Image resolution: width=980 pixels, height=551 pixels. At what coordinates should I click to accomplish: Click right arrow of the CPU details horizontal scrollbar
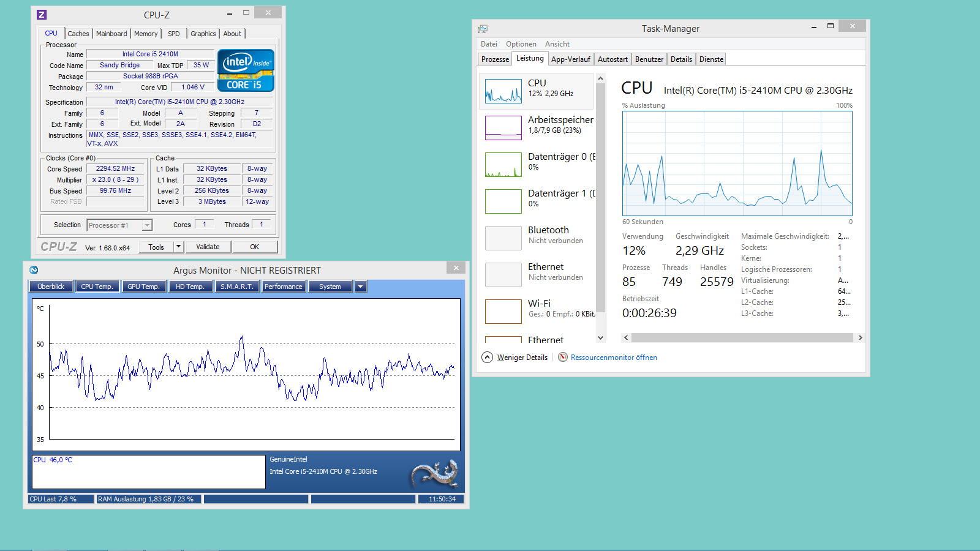[860, 338]
